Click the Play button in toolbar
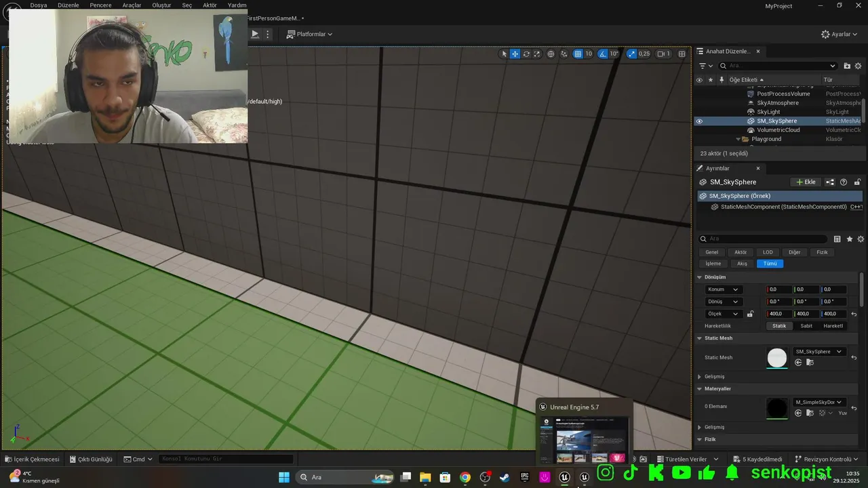Viewport: 868px width, 488px height. click(x=255, y=34)
